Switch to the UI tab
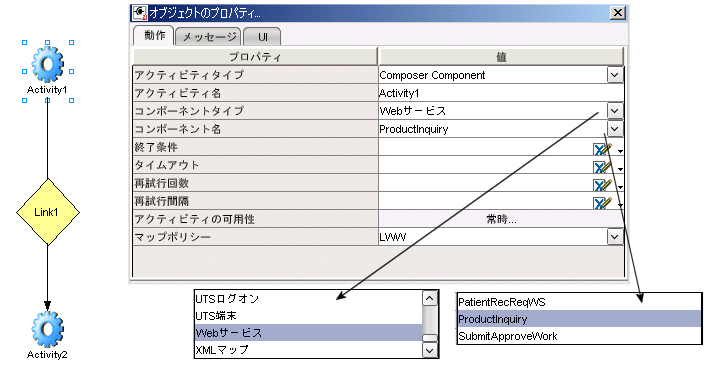 (x=263, y=37)
